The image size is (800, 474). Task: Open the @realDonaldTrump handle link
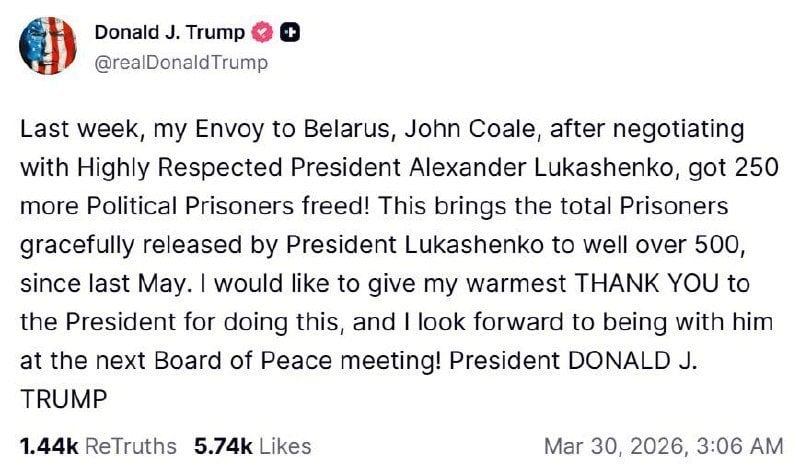click(x=181, y=62)
